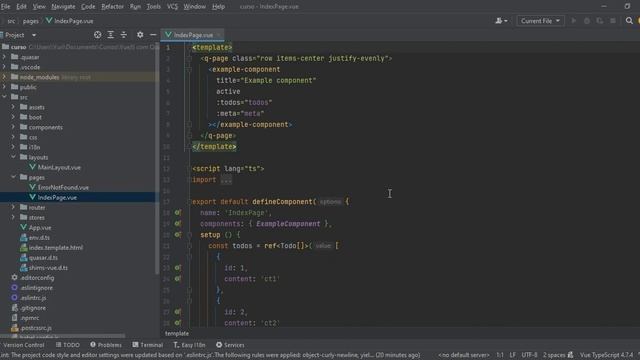
Task: Open the user account icon dropdown
Action: [501, 21]
